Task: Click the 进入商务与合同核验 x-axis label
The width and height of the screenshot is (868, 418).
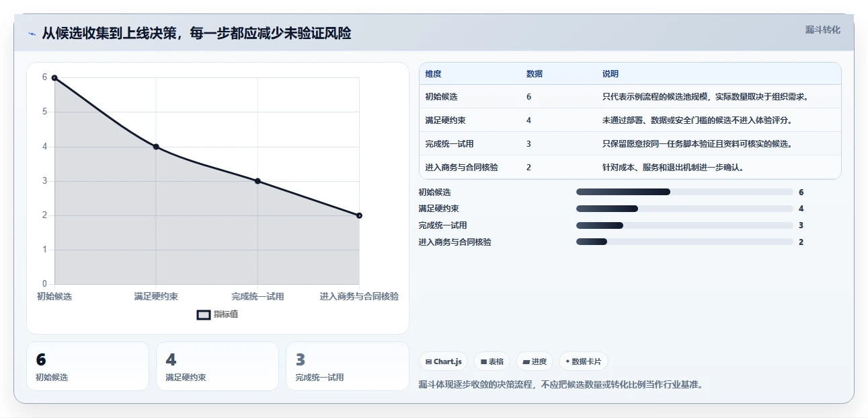Action: coord(359,296)
